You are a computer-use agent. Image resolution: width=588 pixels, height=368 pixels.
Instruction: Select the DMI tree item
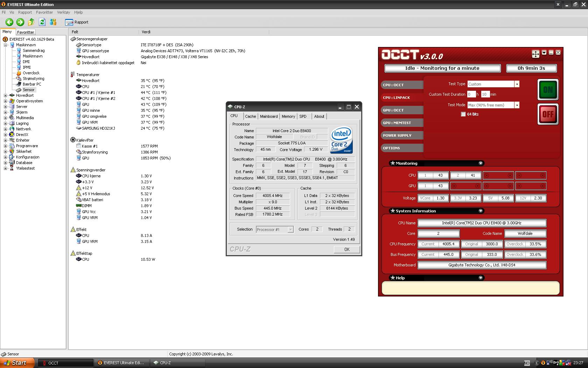point(26,62)
